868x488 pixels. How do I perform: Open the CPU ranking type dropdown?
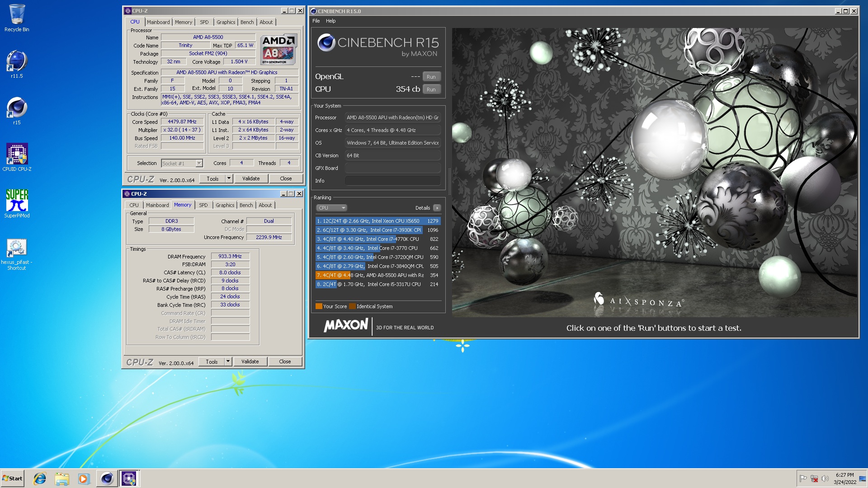point(331,208)
